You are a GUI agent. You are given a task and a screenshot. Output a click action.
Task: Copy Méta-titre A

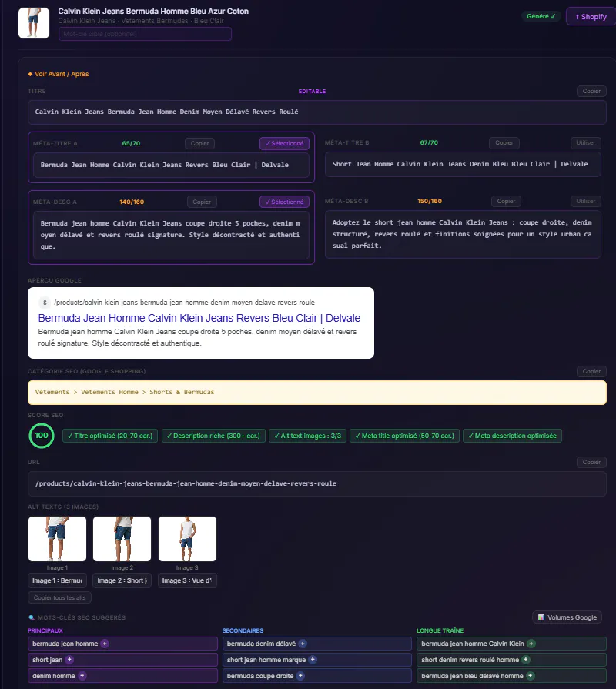pos(199,143)
